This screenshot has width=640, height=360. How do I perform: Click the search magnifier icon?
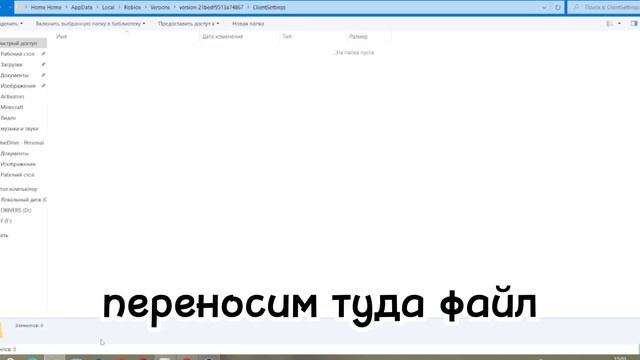pyautogui.click(x=576, y=7)
